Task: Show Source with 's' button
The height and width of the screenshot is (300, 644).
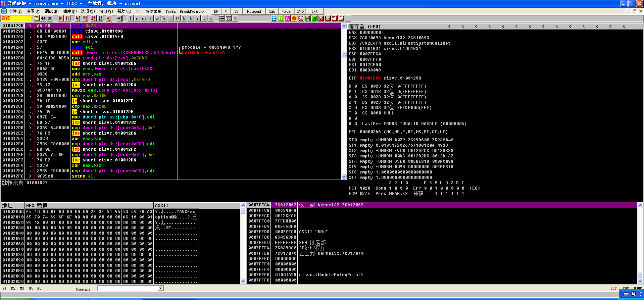Action: 211,18
